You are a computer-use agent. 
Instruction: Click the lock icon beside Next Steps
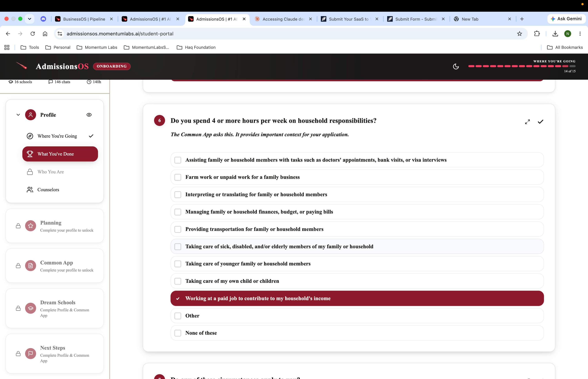pos(18,353)
